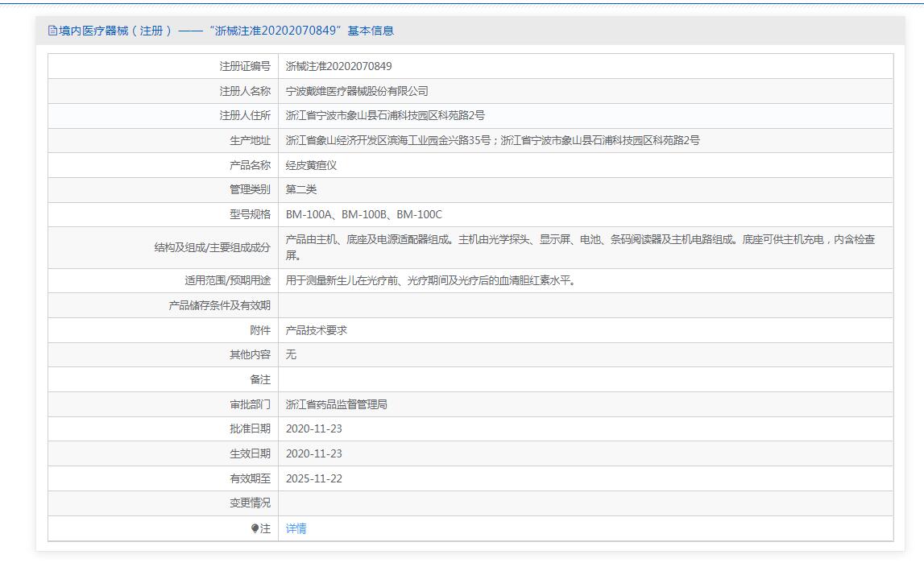
Task: Click the 审批部门 label
Action: click(250, 404)
